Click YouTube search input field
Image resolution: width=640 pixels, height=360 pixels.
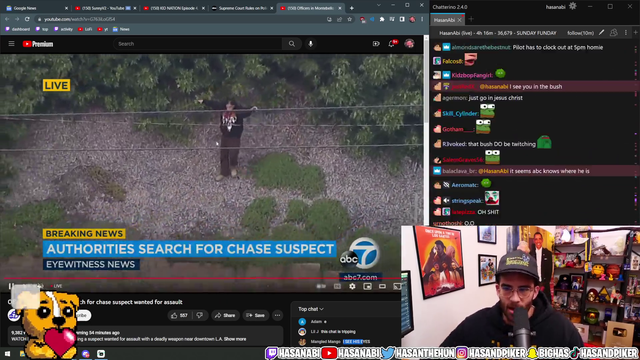click(x=198, y=44)
